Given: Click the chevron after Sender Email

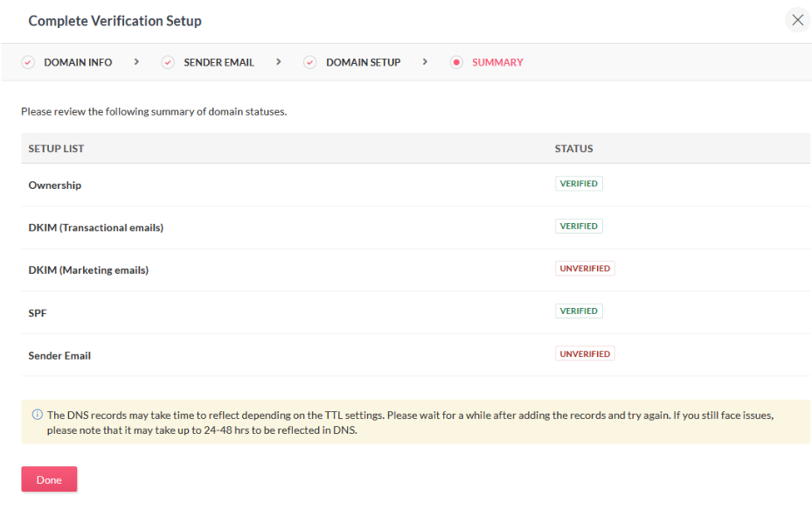Looking at the screenshot, I should tap(278, 62).
